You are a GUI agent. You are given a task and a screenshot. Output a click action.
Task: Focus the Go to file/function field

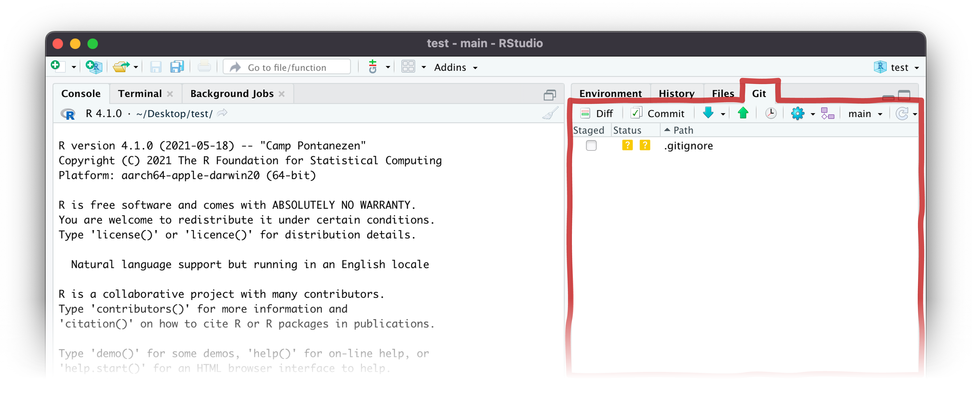(287, 67)
